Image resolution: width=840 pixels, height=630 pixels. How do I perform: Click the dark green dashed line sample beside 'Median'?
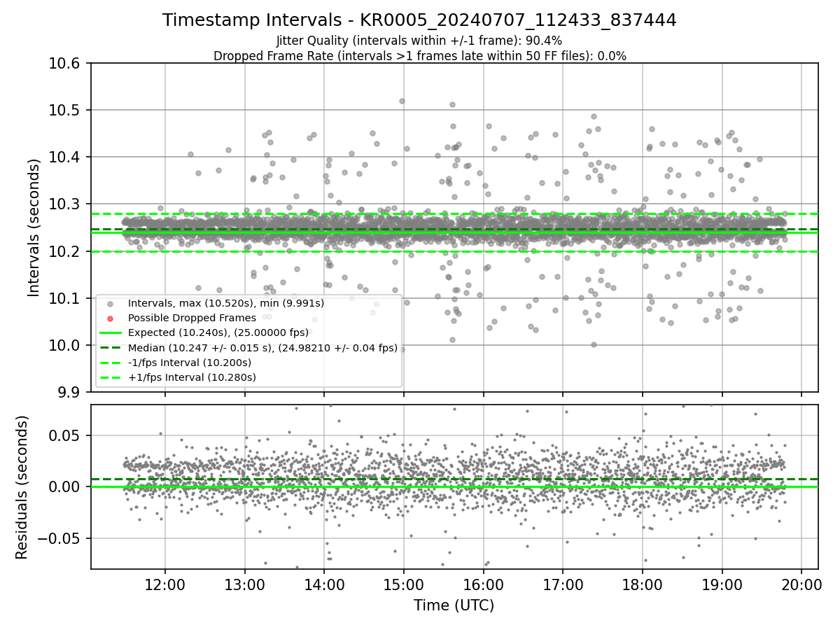[110, 348]
